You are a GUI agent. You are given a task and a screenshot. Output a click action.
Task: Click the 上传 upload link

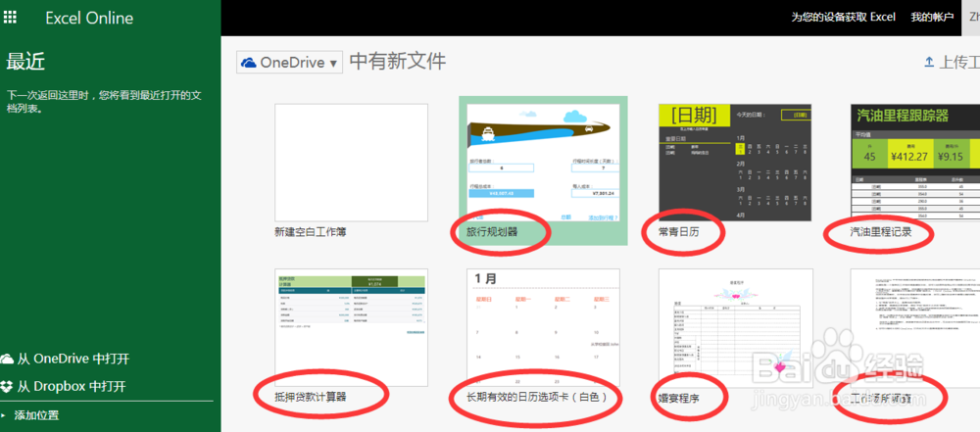point(952,62)
